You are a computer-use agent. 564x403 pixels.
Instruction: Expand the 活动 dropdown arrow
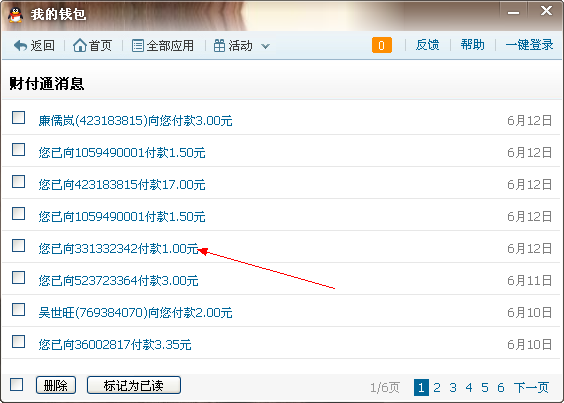click(x=265, y=46)
